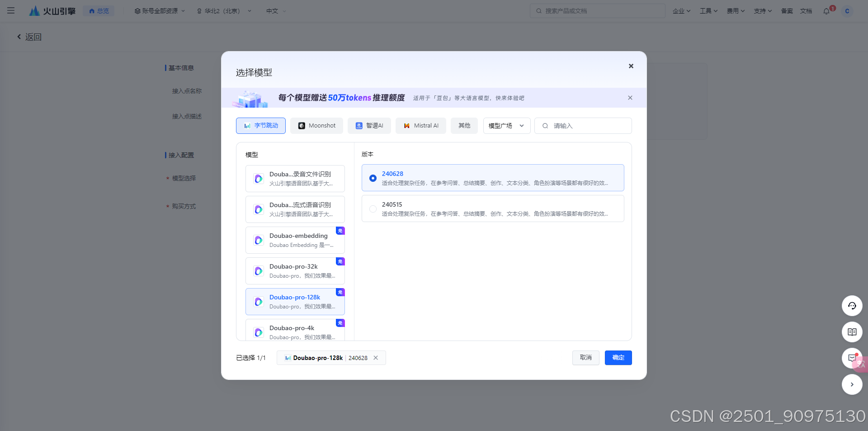Click the 字节跳动 bar-chart logo icon
Viewport: 868px width, 431px height.
click(247, 126)
